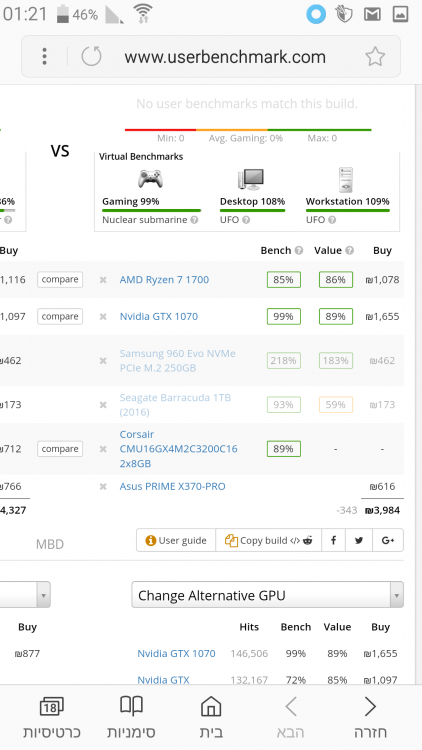The height and width of the screenshot is (750, 422).
Task: Click the Copy build button
Action: [268, 540]
